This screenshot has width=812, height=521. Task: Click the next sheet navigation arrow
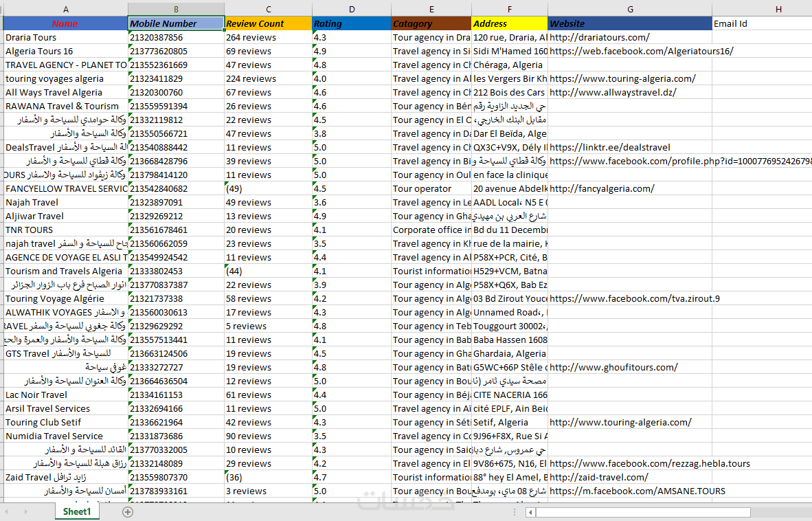[x=25, y=511]
